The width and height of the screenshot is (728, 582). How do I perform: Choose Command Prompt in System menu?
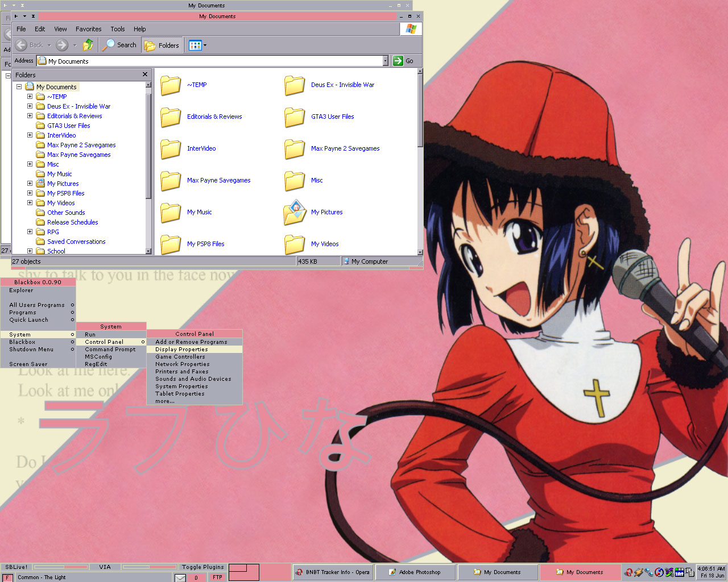[x=111, y=350]
